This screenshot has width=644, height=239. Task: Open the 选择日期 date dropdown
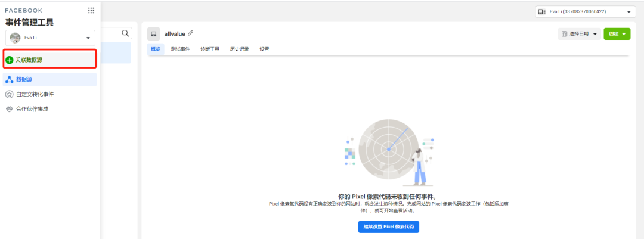pos(579,34)
